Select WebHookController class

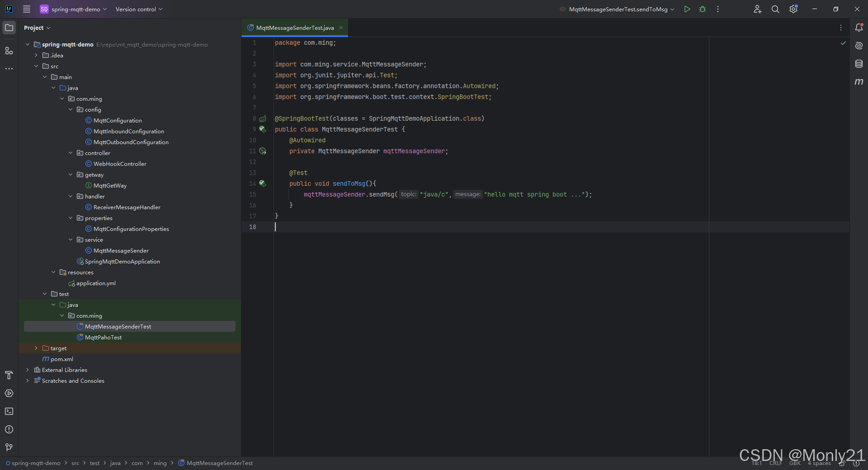coord(120,164)
